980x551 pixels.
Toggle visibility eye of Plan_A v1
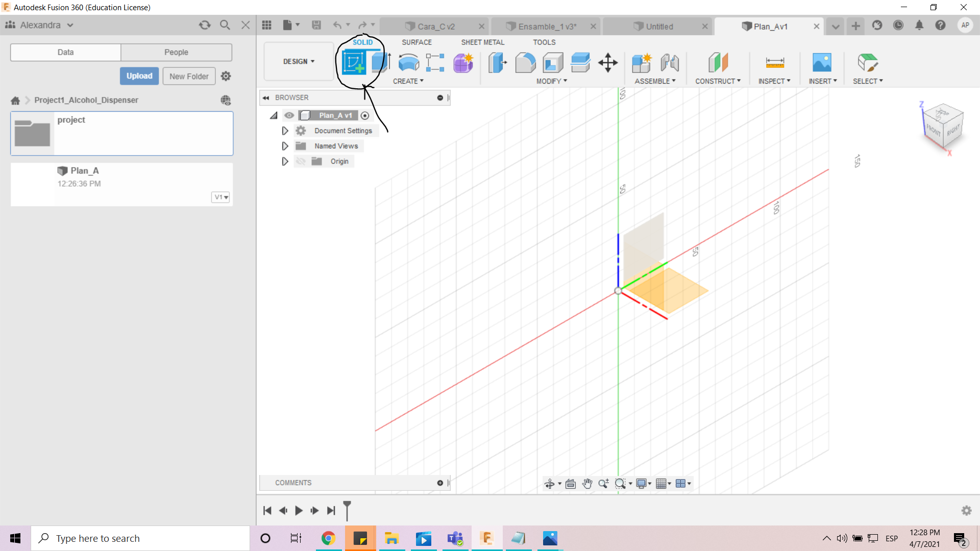click(x=289, y=115)
